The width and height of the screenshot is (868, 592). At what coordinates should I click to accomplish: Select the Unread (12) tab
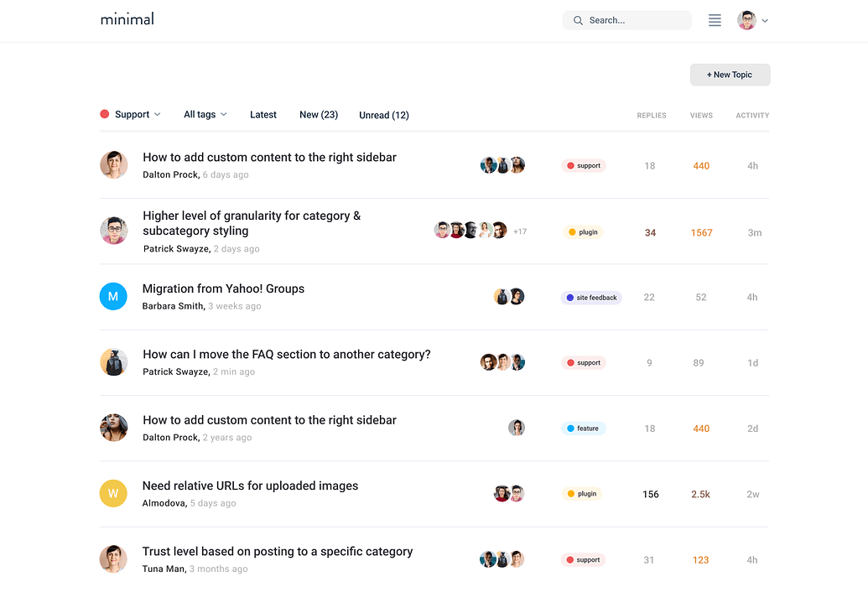384,116
